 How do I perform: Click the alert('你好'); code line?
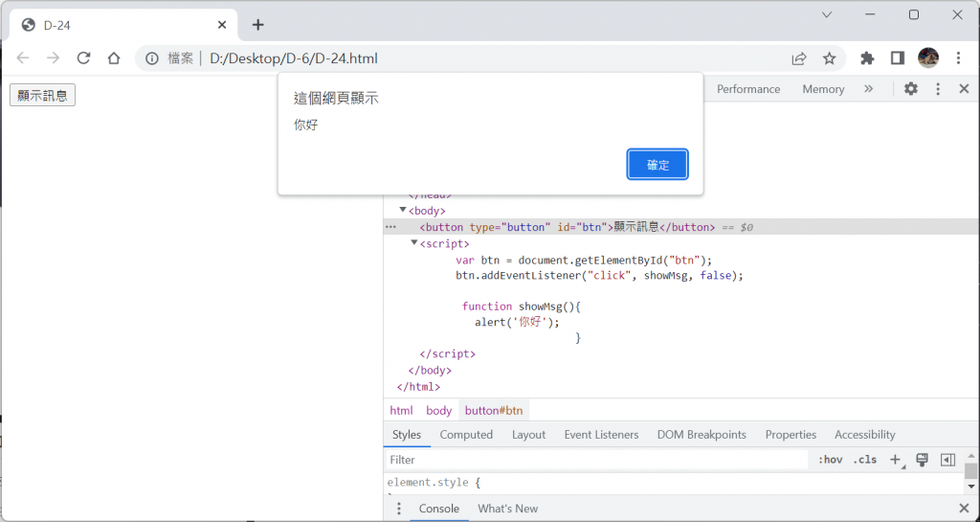pyautogui.click(x=517, y=322)
